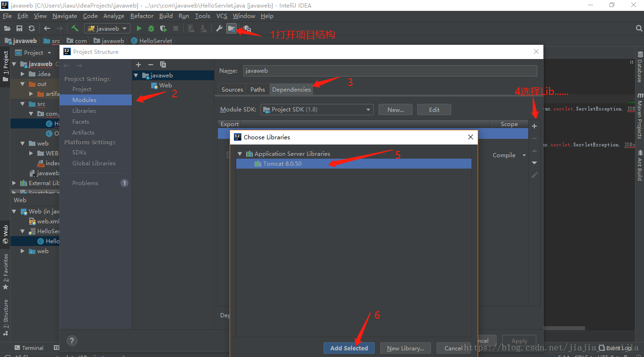The image size is (644, 357).
Task: Click the help question mark icon
Action: click(72, 340)
